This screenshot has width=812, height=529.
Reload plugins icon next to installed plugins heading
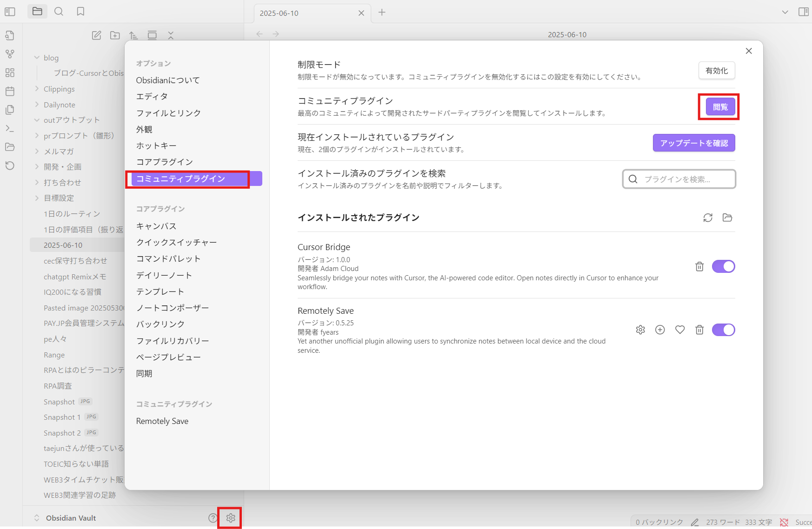708,218
